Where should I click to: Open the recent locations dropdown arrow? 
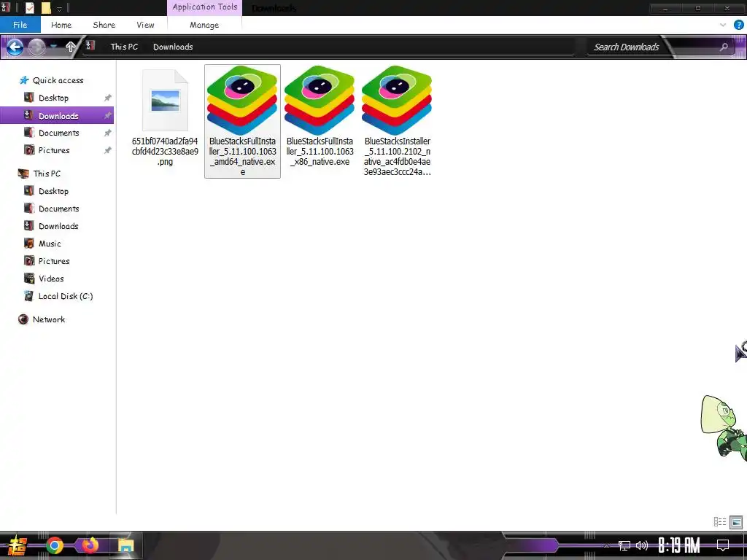54,46
